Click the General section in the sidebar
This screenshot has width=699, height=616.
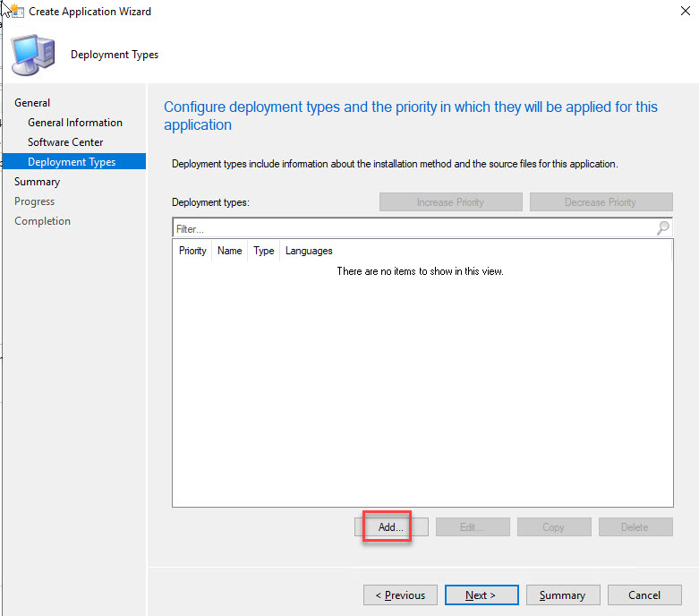click(32, 103)
